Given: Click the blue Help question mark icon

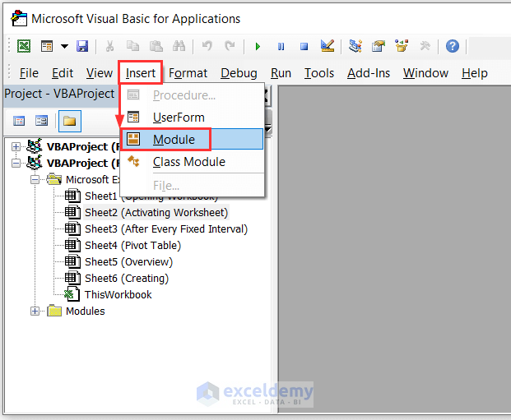Looking at the screenshot, I should (453, 46).
